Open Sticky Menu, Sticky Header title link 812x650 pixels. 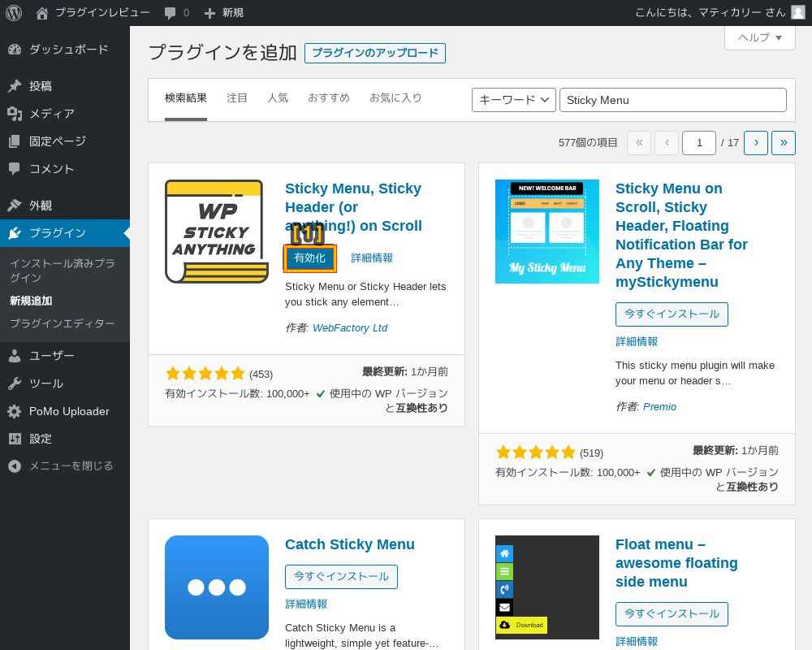point(354,207)
